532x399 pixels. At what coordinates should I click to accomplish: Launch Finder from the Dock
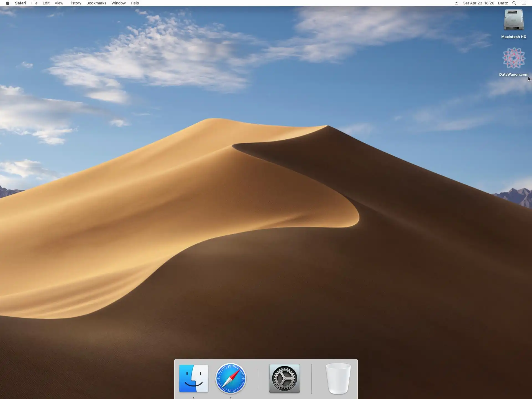click(193, 378)
